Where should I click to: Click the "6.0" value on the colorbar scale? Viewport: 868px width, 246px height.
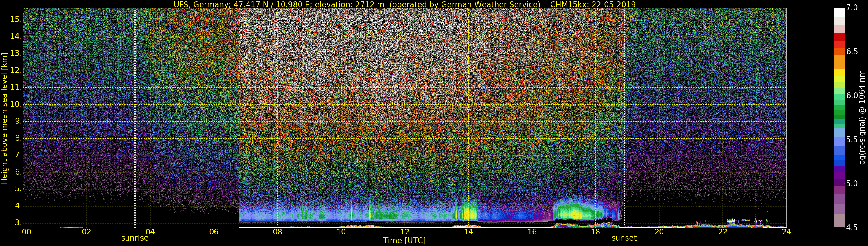852,96
